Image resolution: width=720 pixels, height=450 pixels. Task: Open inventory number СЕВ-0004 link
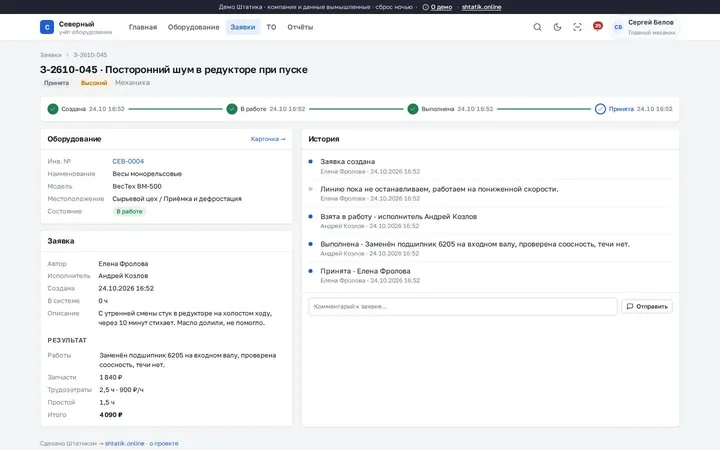128,161
